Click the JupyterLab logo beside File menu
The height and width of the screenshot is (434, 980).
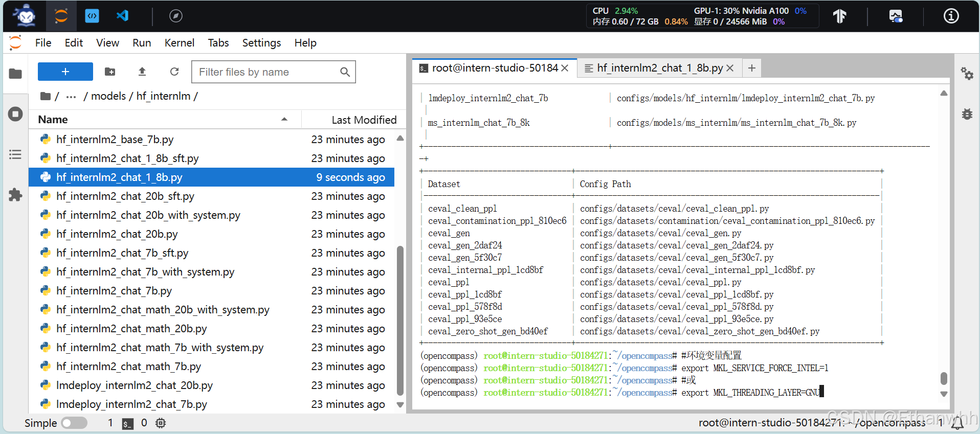pyautogui.click(x=15, y=42)
